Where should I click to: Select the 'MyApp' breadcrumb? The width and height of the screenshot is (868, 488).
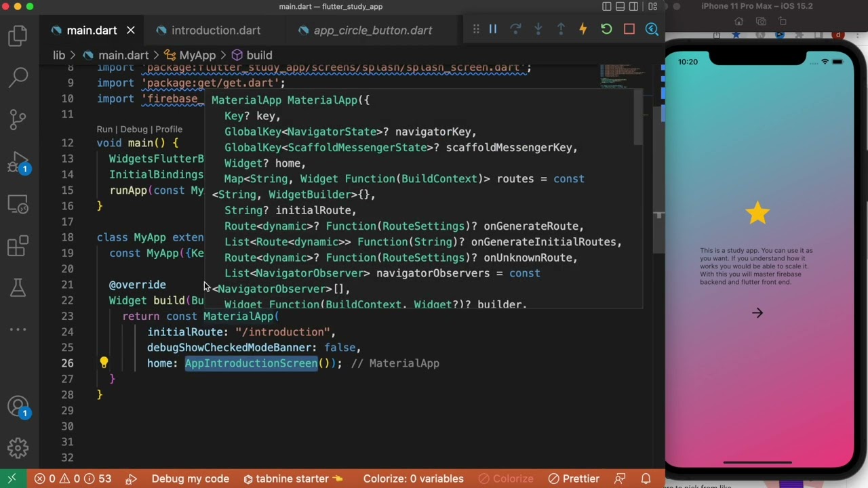tap(197, 56)
